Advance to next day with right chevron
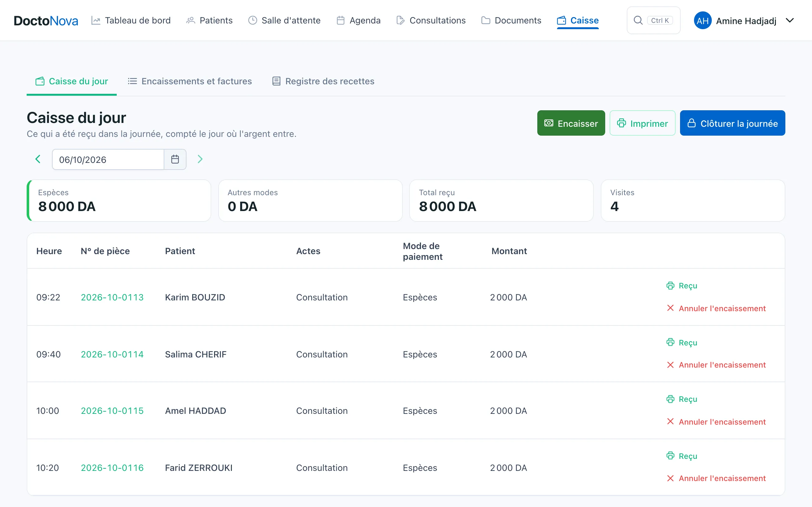Screen dimensions: 812x507 200,159
